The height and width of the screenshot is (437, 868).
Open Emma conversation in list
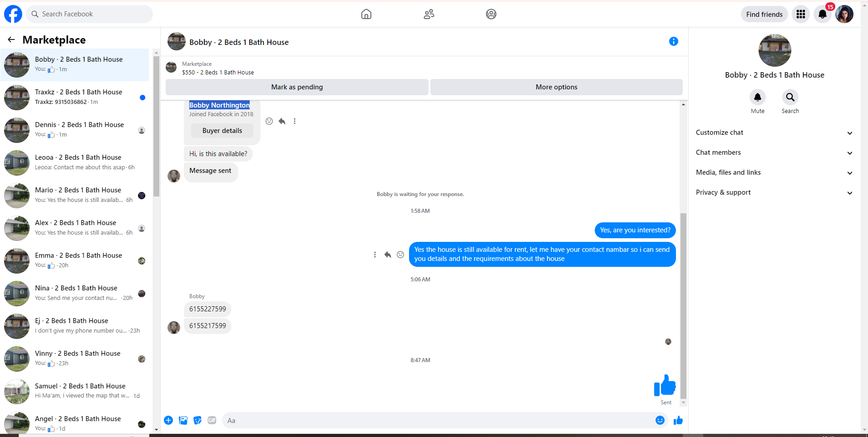(75, 261)
